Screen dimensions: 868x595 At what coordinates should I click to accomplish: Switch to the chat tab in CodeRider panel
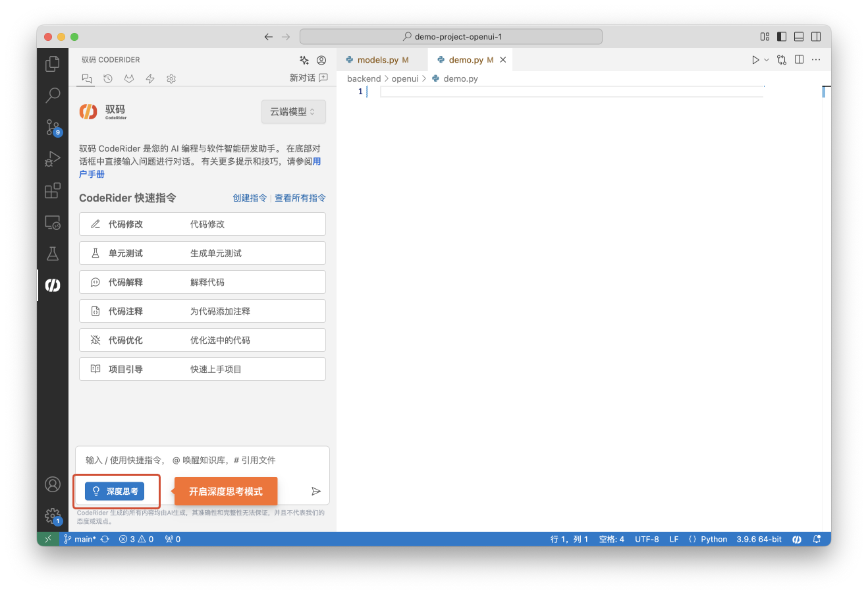(87, 78)
